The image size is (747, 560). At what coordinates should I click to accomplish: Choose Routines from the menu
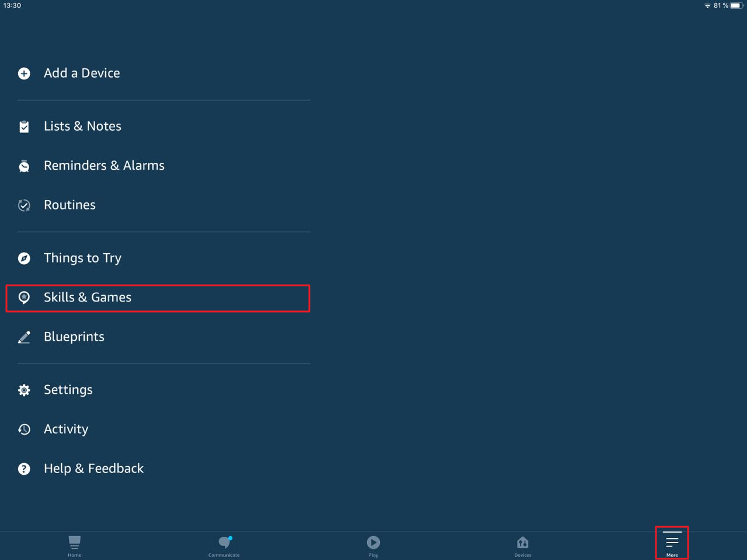[x=69, y=205]
